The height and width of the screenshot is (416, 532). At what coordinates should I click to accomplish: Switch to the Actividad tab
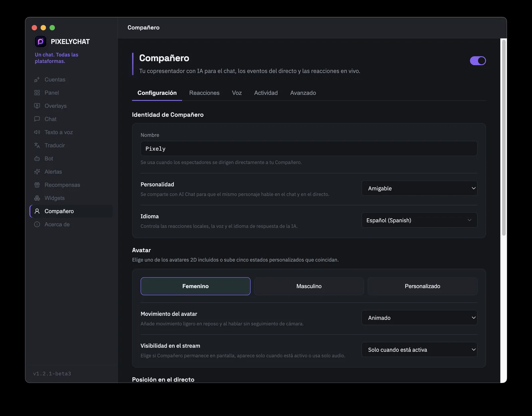(266, 93)
